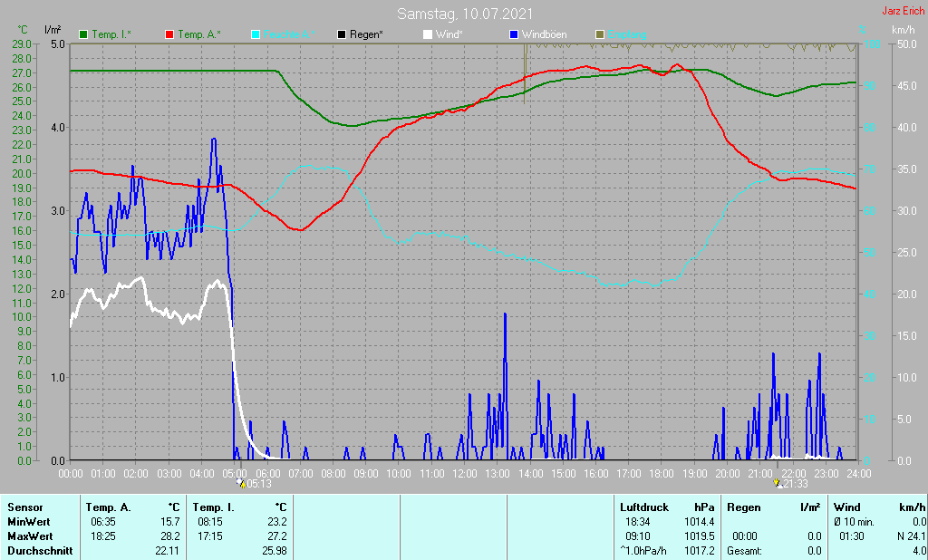The image size is (928, 560).
Task: Click the Temp. I. minimum value '23.2'
Action: tap(277, 522)
